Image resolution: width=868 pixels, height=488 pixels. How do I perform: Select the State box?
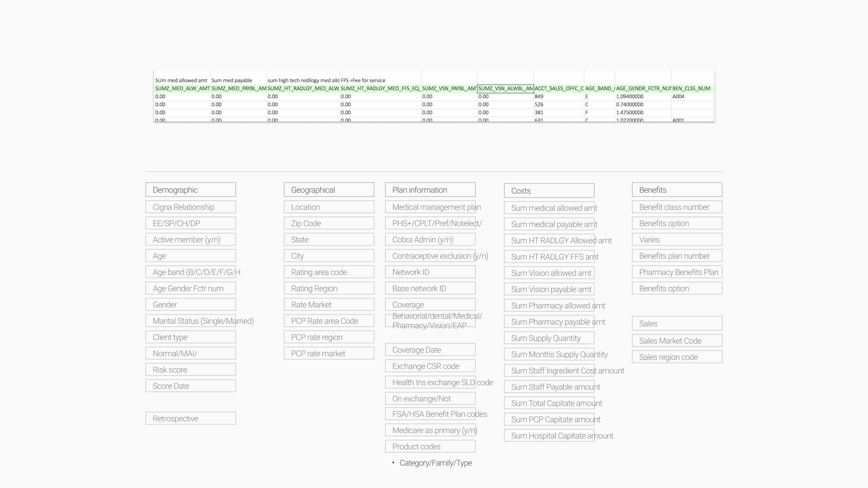(329, 239)
